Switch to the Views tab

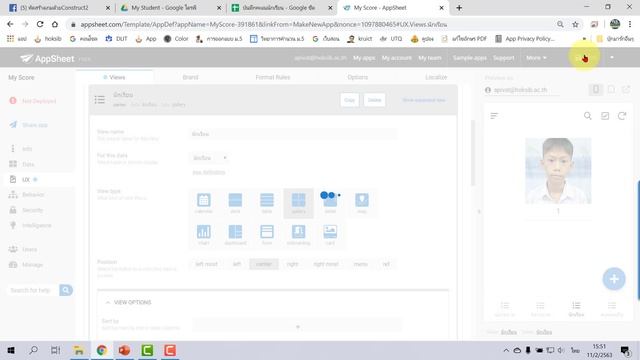(x=114, y=77)
